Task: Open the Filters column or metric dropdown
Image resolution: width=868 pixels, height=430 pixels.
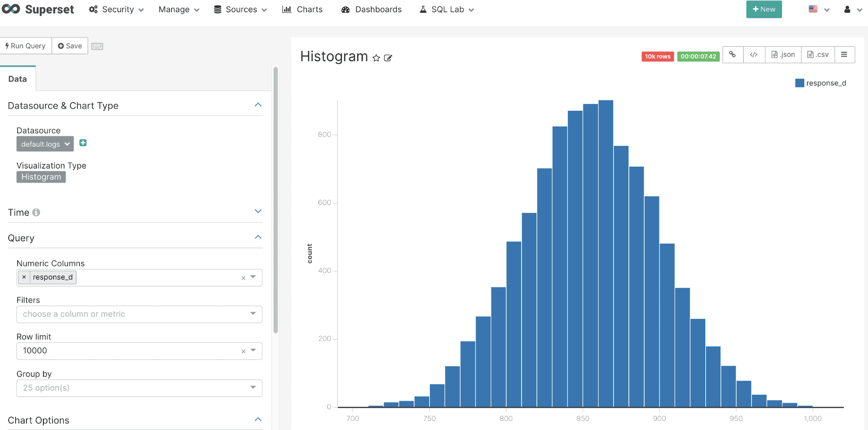Action: (x=139, y=314)
